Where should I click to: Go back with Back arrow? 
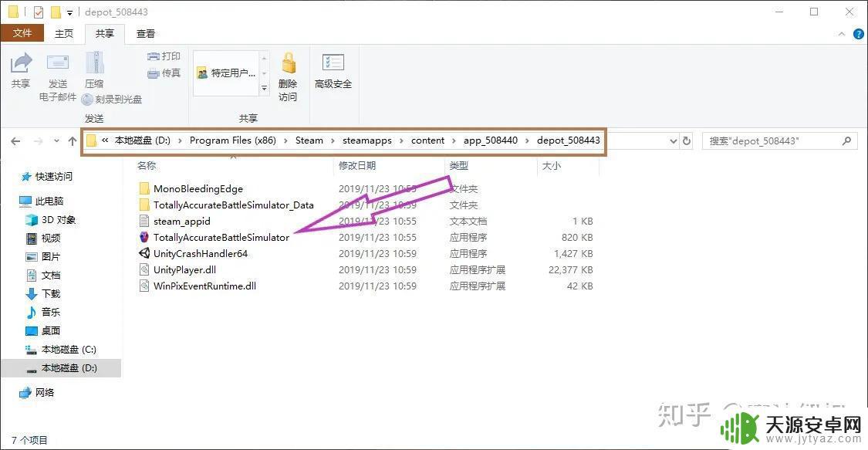[15, 141]
